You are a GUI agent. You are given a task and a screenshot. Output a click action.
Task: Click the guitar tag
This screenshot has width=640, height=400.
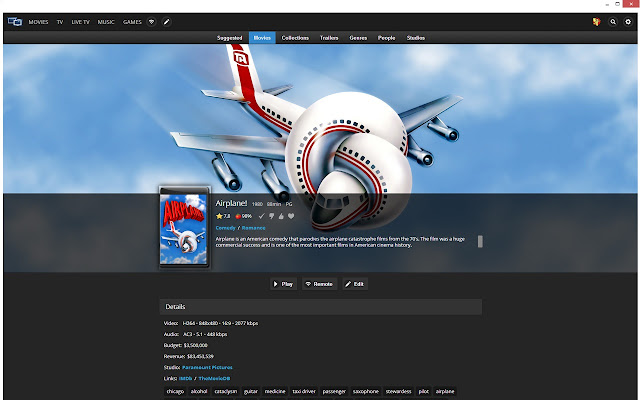pyautogui.click(x=251, y=391)
